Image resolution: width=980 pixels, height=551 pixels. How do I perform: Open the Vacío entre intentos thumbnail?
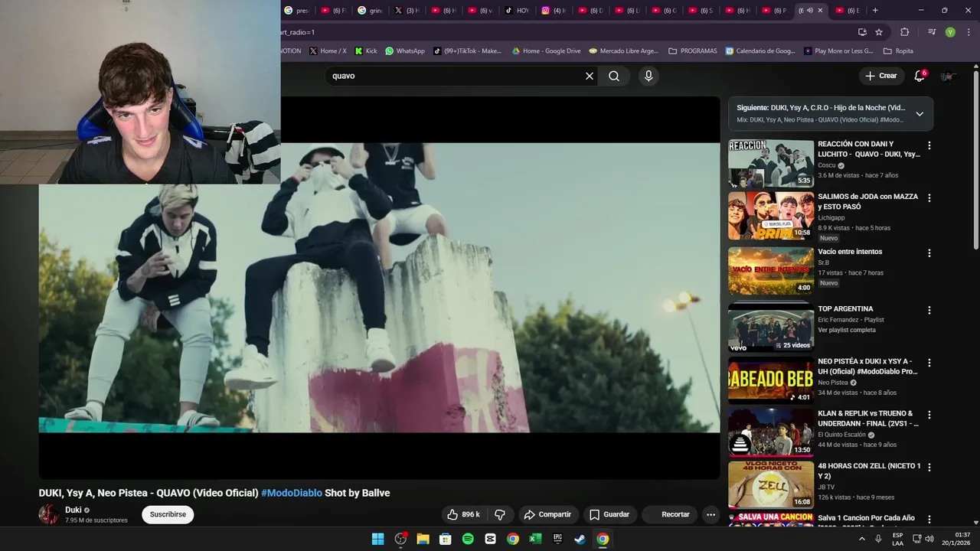point(771,271)
